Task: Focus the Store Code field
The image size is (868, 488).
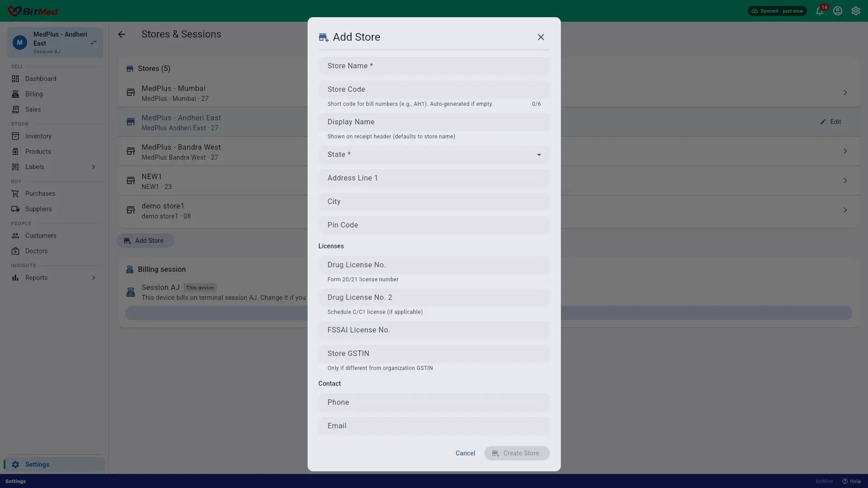Action: point(434,90)
